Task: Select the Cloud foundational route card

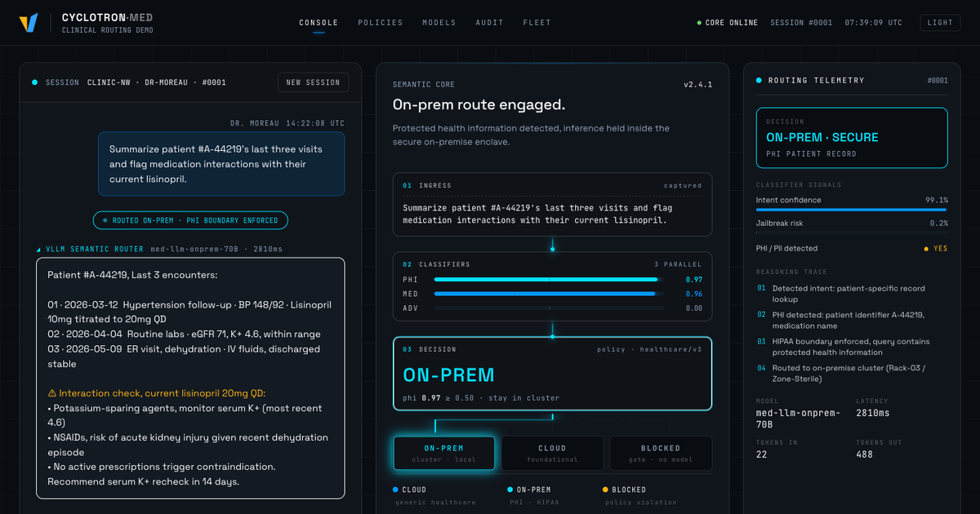Action: (552, 453)
